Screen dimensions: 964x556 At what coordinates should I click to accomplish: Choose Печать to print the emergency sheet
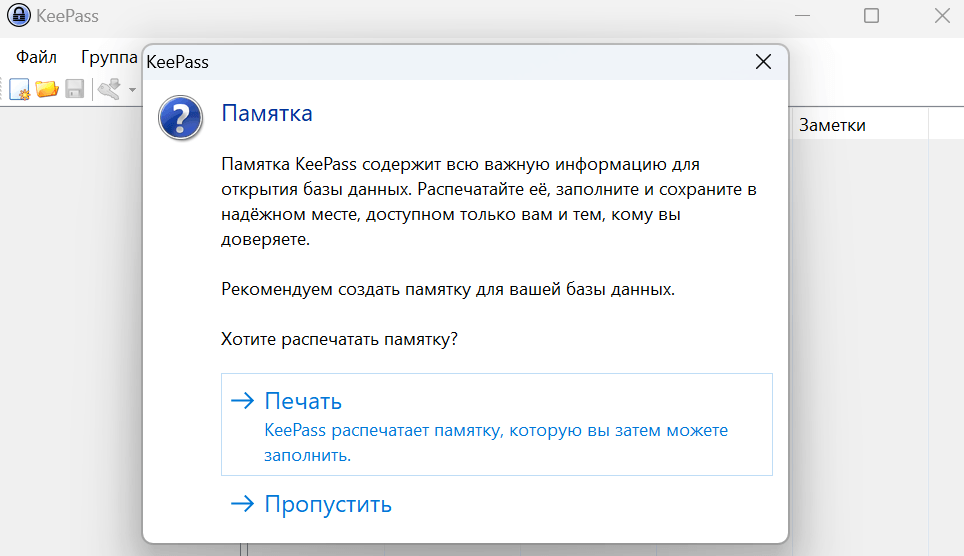[497, 424]
